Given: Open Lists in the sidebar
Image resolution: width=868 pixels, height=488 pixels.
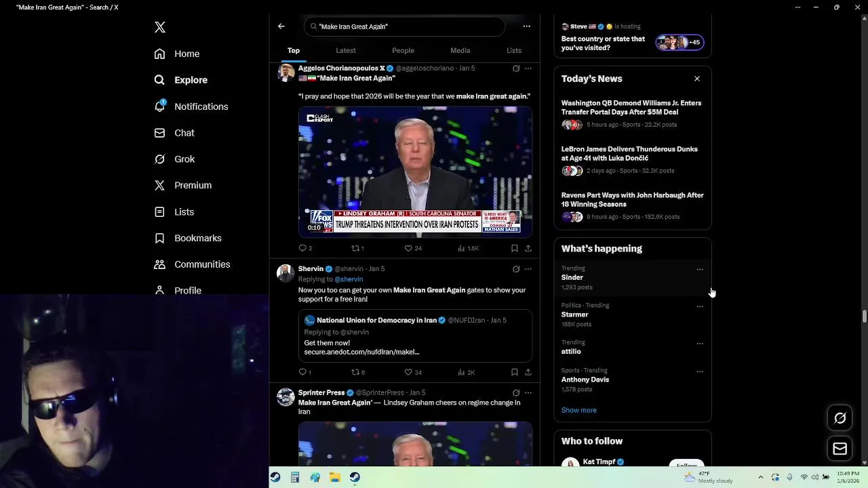Looking at the screenshot, I should (x=174, y=212).
